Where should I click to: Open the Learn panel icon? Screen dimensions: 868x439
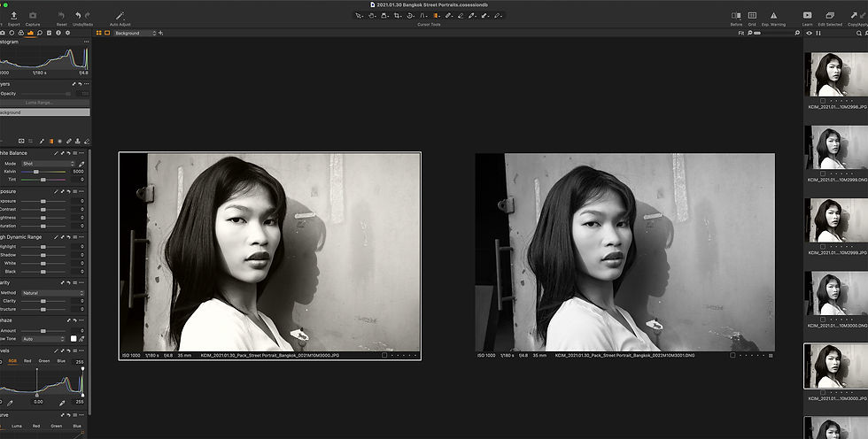807,15
